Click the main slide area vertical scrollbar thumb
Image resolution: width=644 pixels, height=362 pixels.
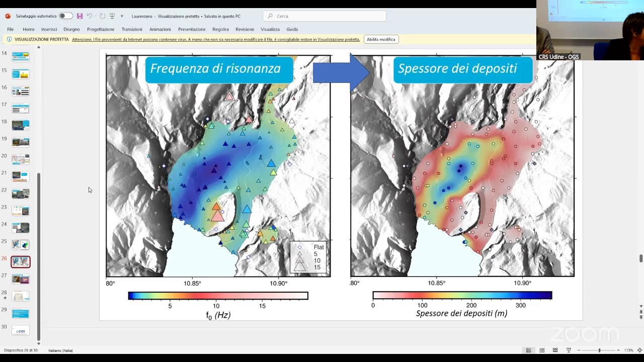click(x=641, y=258)
